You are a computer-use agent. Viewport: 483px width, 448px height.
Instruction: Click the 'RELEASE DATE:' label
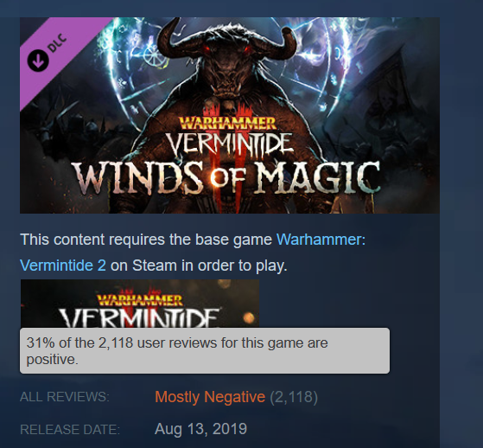coord(70,430)
